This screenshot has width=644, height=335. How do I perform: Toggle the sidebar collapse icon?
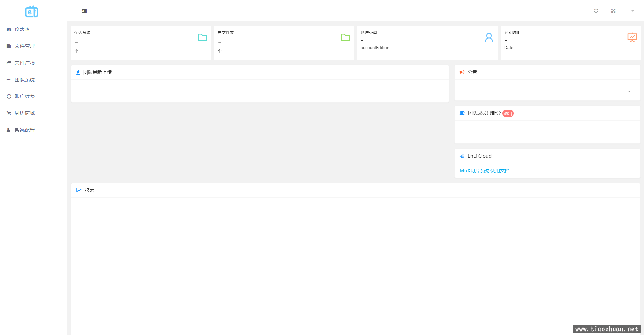[84, 11]
